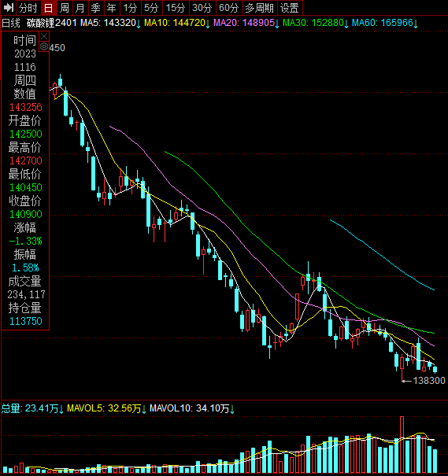Click the 碳酸锂2401 contract name
This screenshot has width=448, height=476.
(x=52, y=23)
